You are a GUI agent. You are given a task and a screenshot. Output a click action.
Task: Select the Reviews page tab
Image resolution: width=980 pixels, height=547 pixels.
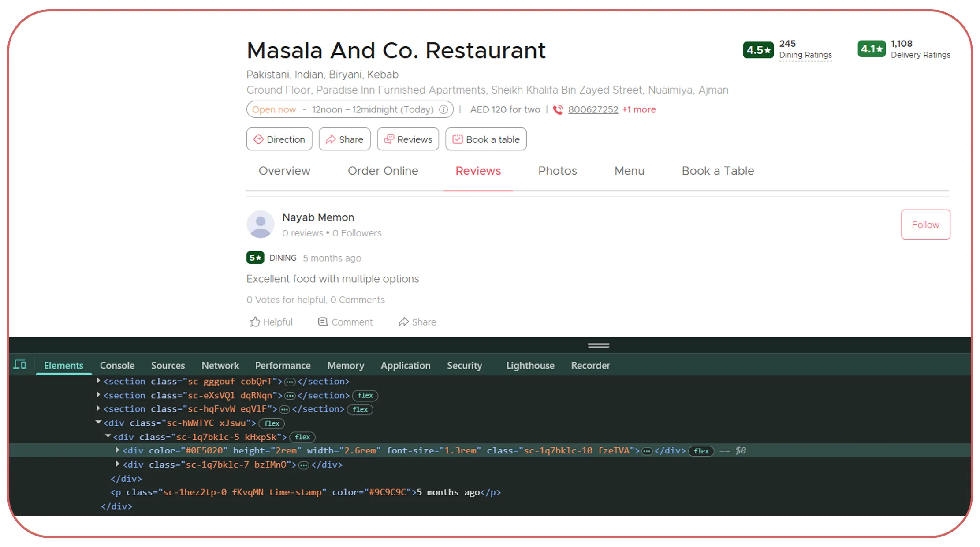pos(478,171)
